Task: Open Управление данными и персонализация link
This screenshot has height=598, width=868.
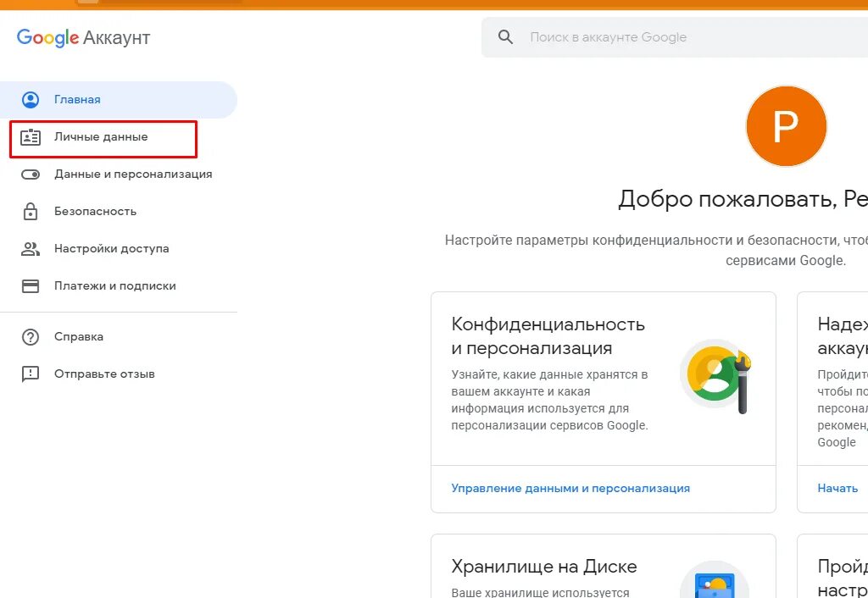Action: (570, 489)
